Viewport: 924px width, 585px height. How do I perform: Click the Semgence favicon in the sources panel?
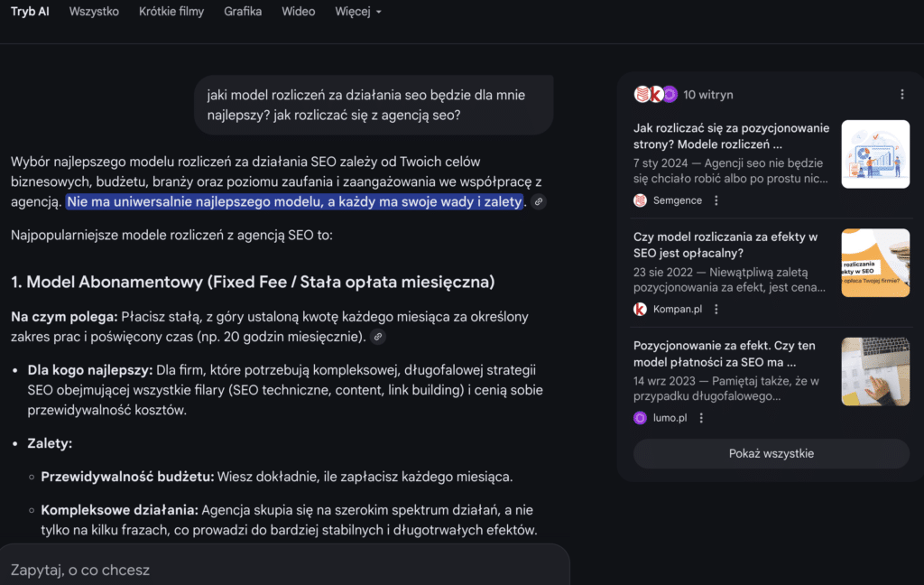641,200
